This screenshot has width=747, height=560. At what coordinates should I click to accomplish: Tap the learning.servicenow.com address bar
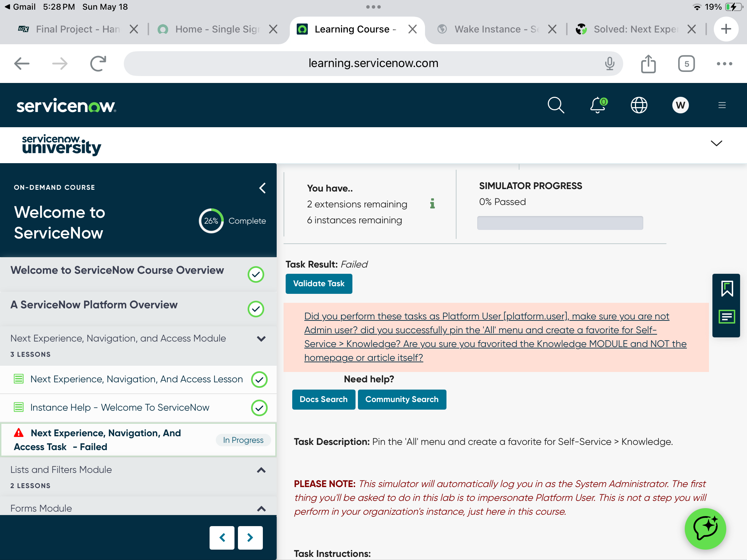[x=373, y=64]
